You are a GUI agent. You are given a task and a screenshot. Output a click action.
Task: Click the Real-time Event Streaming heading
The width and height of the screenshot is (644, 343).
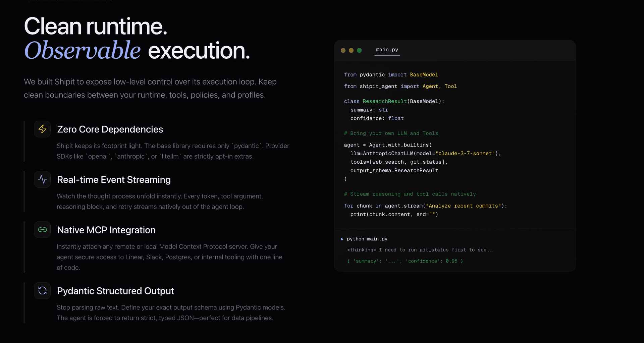click(114, 180)
